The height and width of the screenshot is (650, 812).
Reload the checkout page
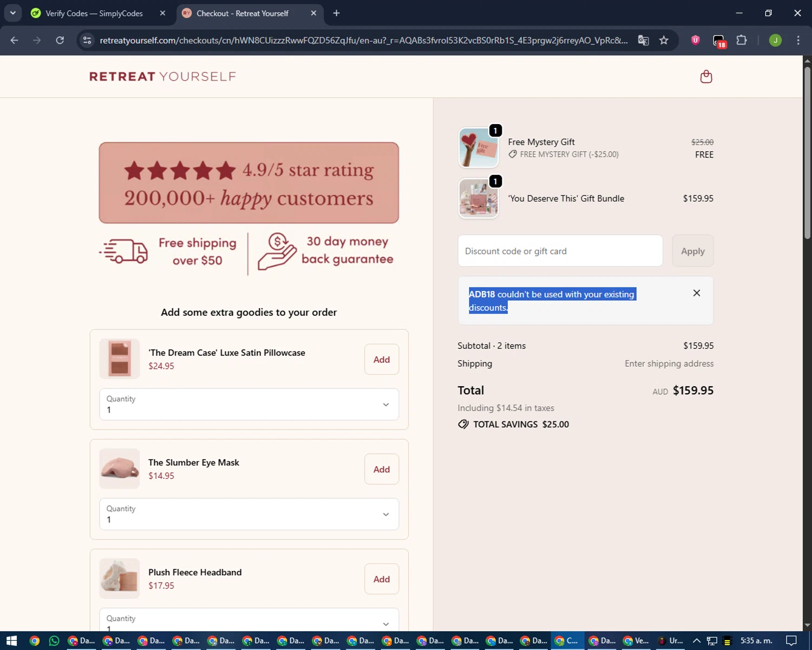pos(60,40)
